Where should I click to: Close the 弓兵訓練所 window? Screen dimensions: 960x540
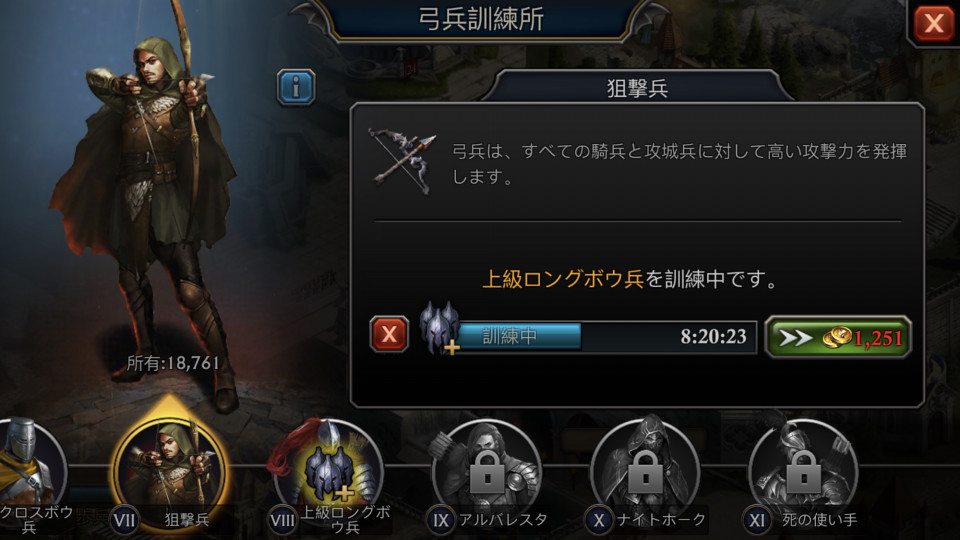click(x=933, y=23)
